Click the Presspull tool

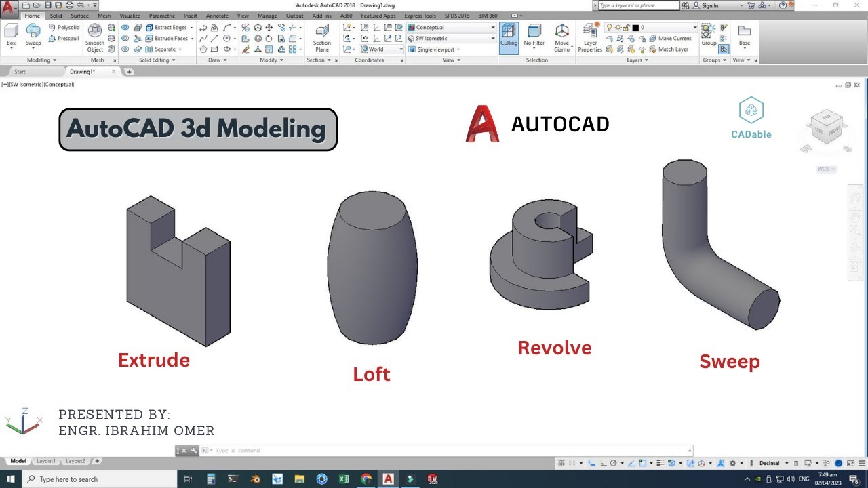[64, 39]
